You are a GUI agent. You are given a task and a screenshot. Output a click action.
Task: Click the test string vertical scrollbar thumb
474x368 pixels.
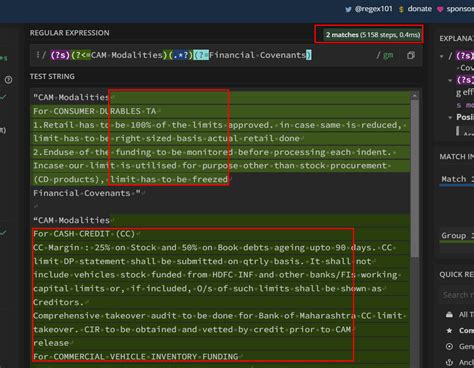pyautogui.click(x=415, y=178)
